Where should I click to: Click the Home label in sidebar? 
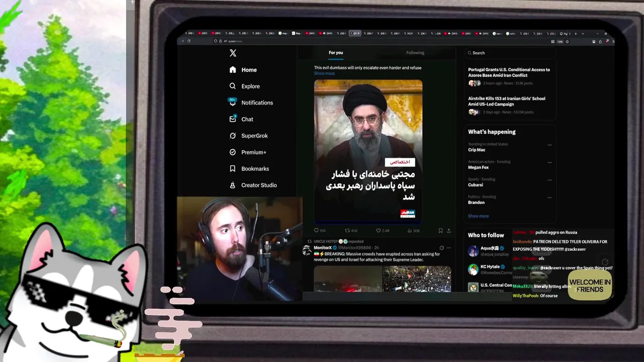coord(249,70)
